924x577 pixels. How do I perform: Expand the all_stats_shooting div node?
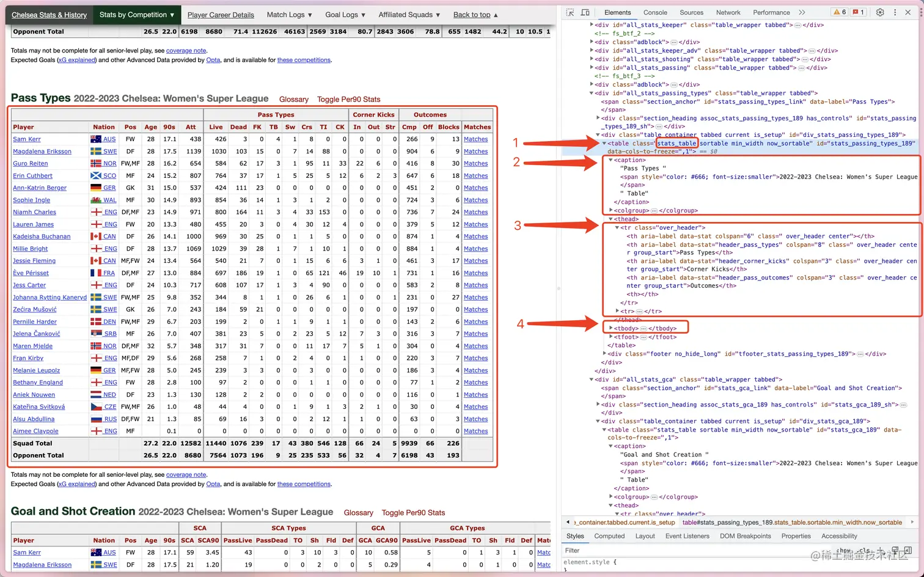(x=592, y=59)
